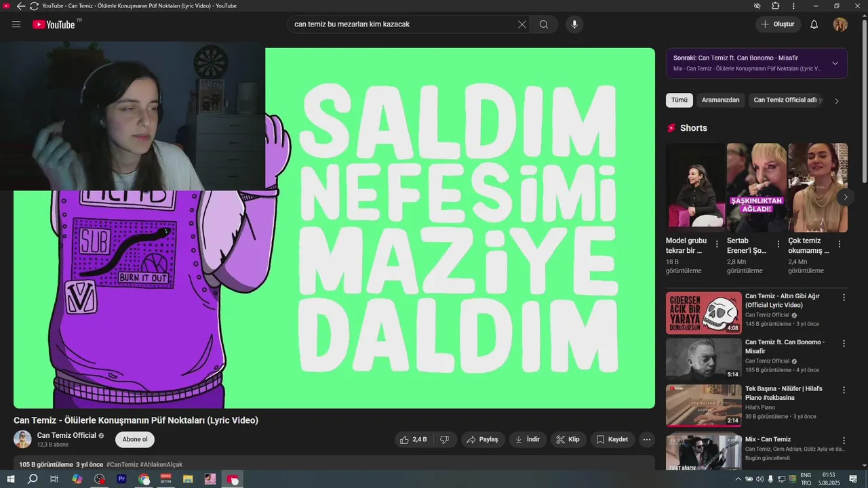Open options for Model grubu short

click(717, 244)
